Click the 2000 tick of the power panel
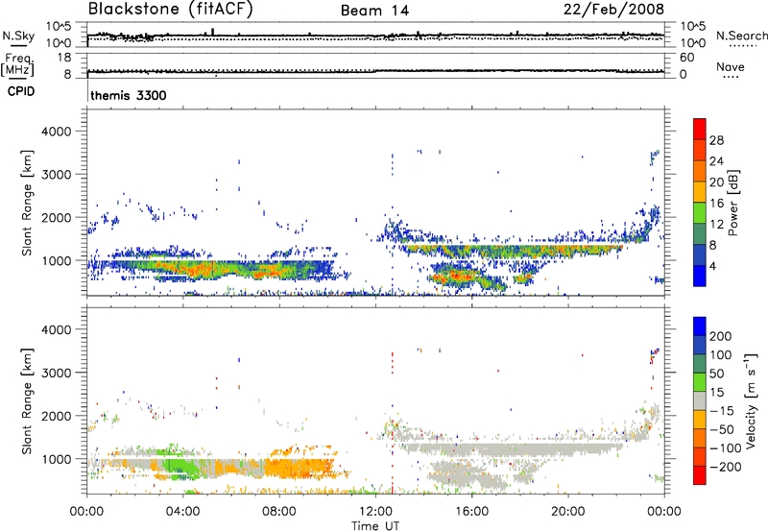This screenshot has height=532, width=768. tap(57, 217)
